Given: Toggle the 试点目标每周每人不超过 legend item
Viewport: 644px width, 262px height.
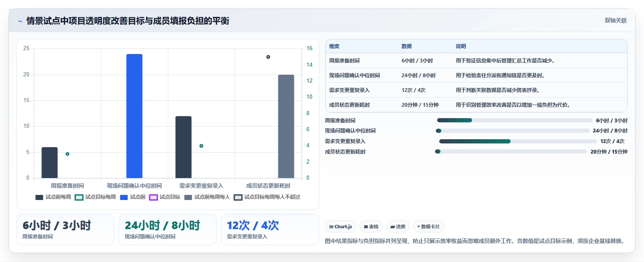Looking at the screenshot, I should [267, 197].
